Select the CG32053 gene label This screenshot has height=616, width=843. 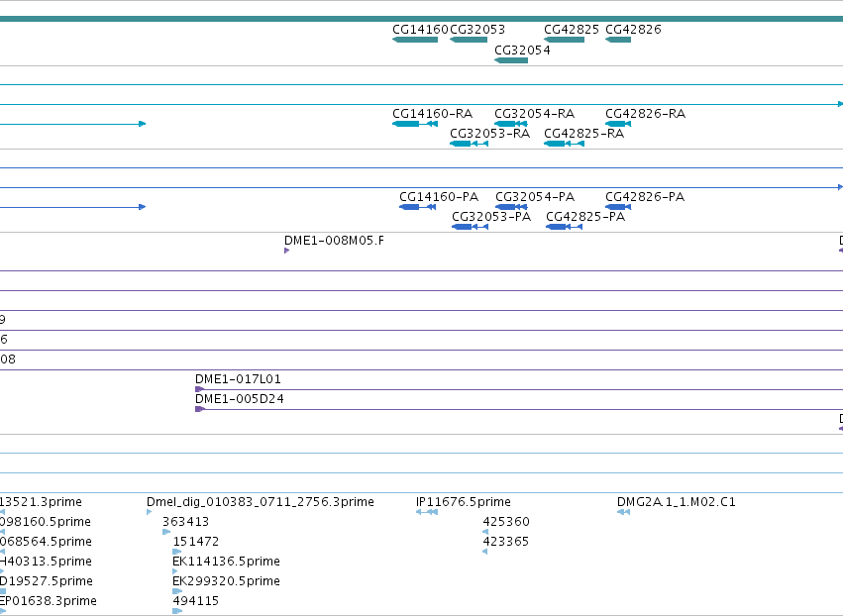click(477, 30)
